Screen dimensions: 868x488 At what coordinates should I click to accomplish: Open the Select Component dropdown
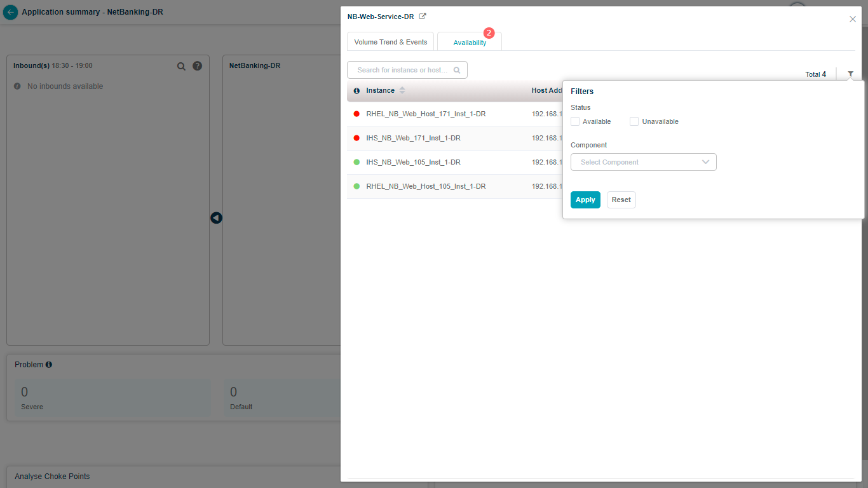(643, 162)
